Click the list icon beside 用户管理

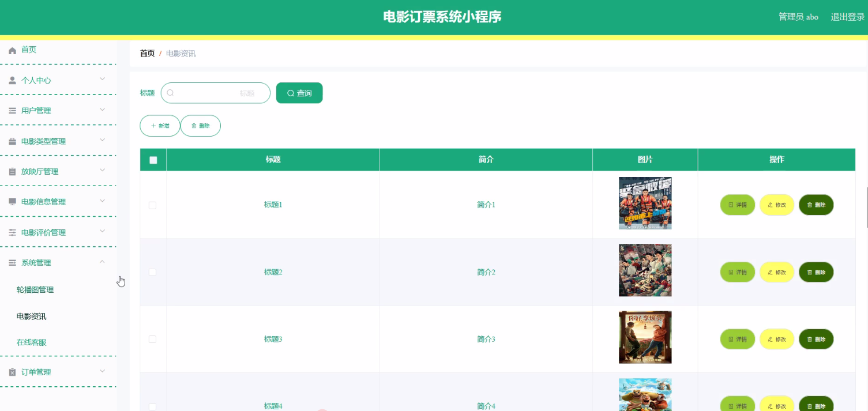click(12, 111)
